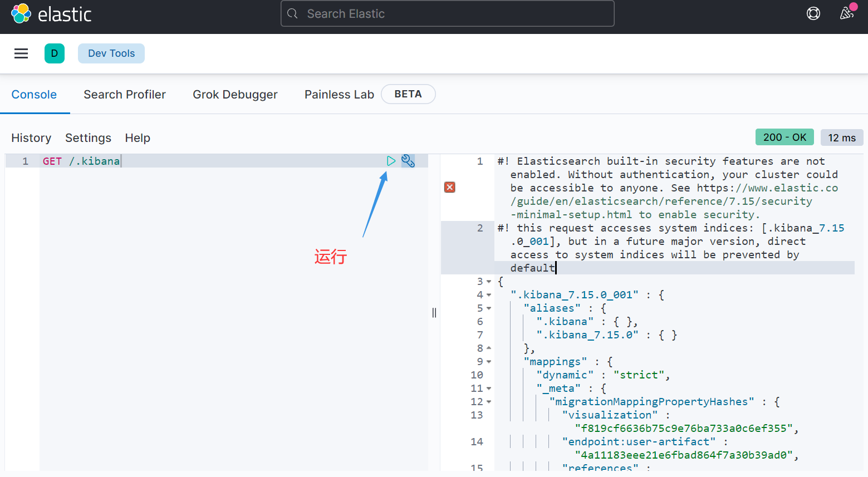Open console Settings
Screen dimensions: 868x477
pos(88,138)
